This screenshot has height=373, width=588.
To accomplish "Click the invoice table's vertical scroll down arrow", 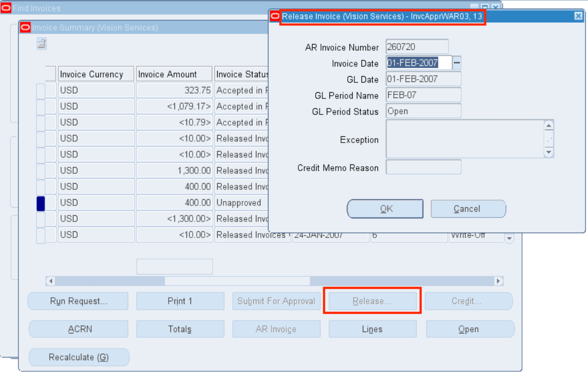I will pyautogui.click(x=509, y=239).
